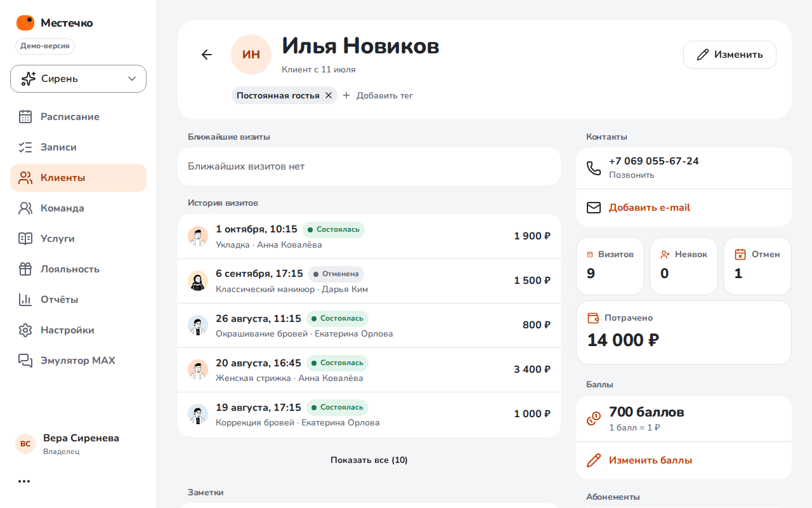812x508 pixels.
Task: Click the ВС user avatar
Action: [x=25, y=444]
